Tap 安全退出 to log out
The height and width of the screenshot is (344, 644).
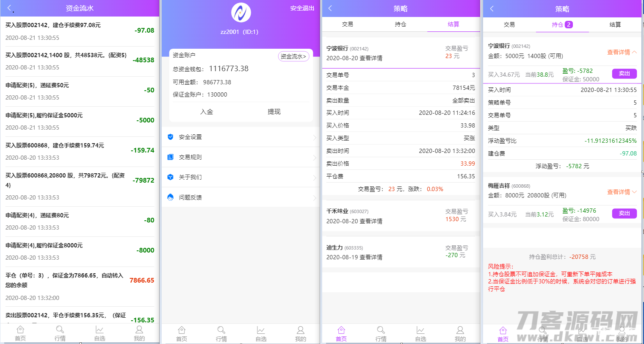pyautogui.click(x=302, y=8)
